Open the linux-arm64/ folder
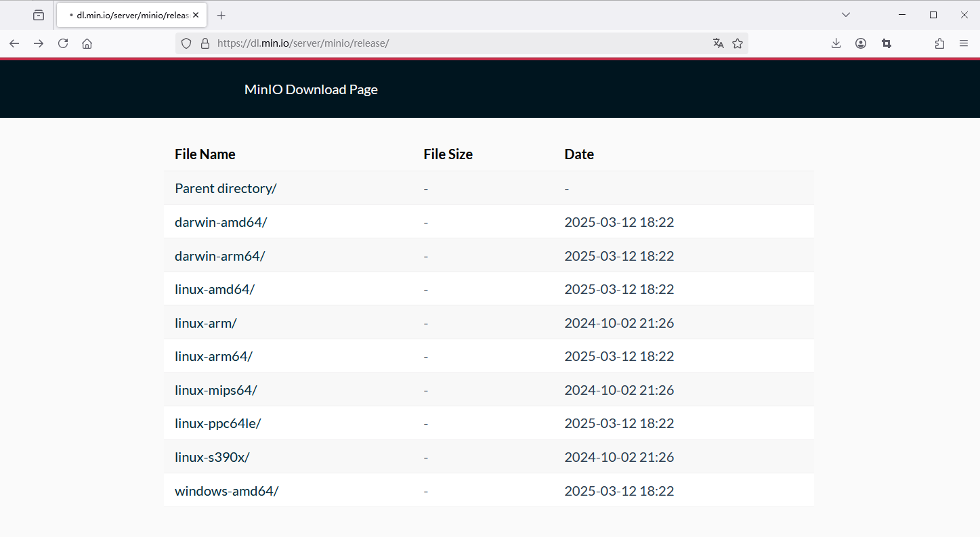 pyautogui.click(x=214, y=356)
